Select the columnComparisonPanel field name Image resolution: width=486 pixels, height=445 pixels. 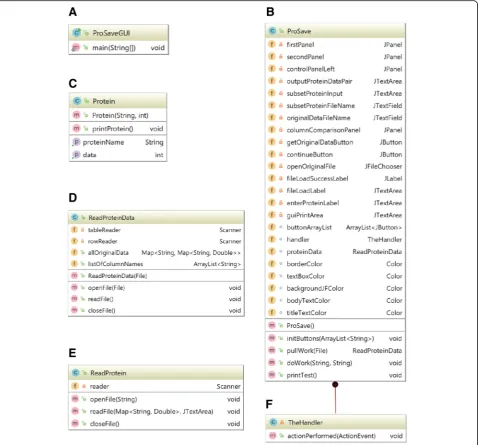tap(323, 130)
